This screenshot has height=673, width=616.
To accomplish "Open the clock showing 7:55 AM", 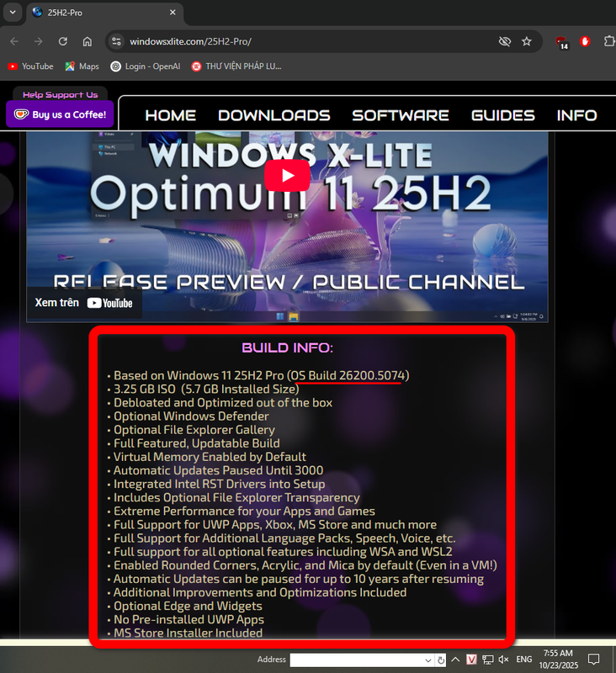I will (558, 660).
